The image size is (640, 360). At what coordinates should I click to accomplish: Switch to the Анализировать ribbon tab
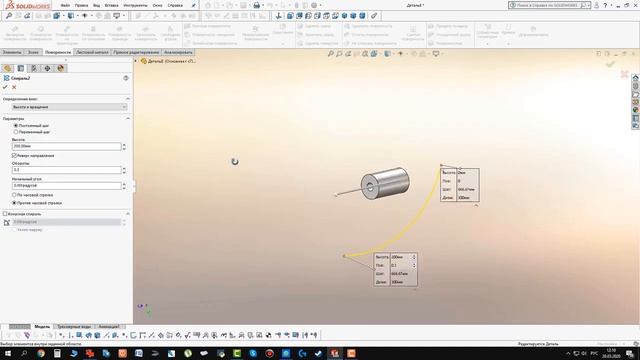pos(178,52)
